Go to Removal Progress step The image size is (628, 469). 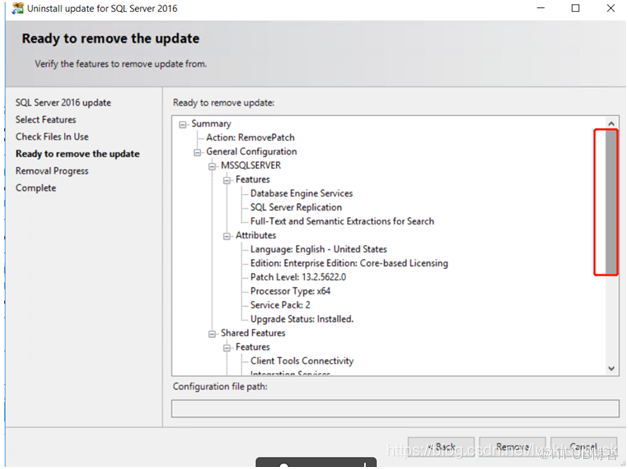pyautogui.click(x=52, y=171)
